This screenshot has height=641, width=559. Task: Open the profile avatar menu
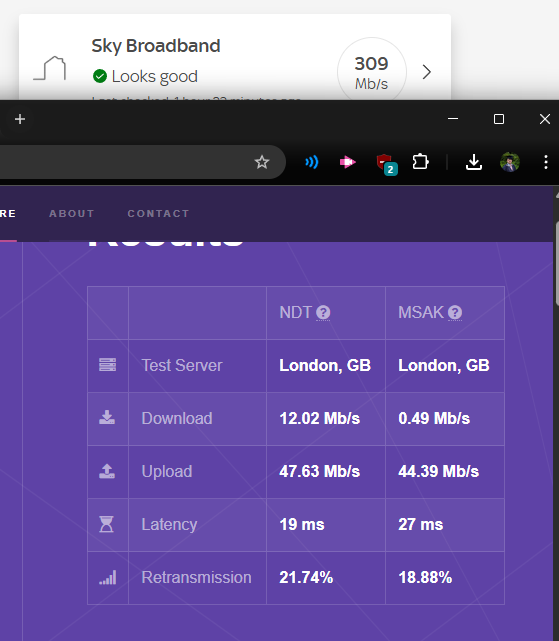(x=510, y=162)
